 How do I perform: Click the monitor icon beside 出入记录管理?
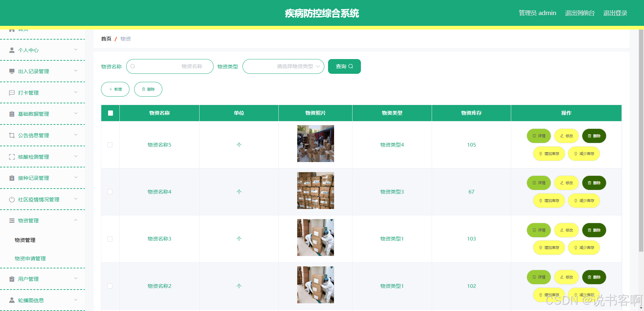tap(12, 71)
